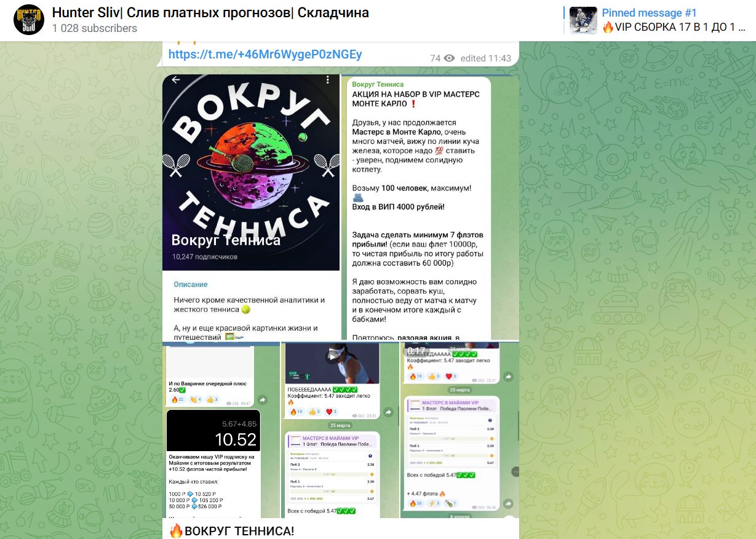756x539 pixels.
Task: Open the album image with the tennis player photo
Action: [x=340, y=430]
